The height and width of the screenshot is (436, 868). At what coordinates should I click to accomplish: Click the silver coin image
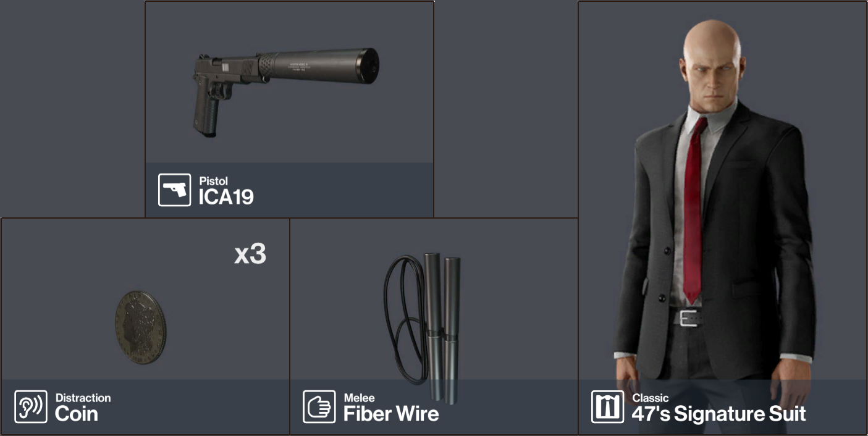[140, 327]
